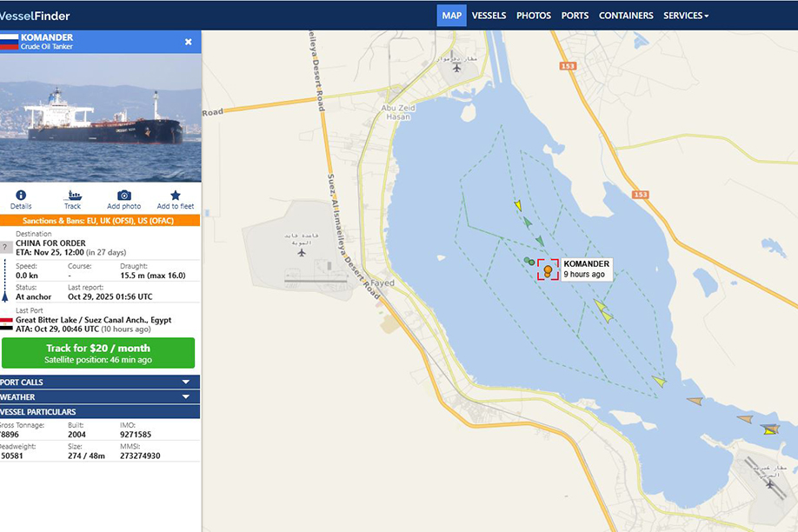Click the KOMANDER tanker photo thumbnail

[100, 117]
